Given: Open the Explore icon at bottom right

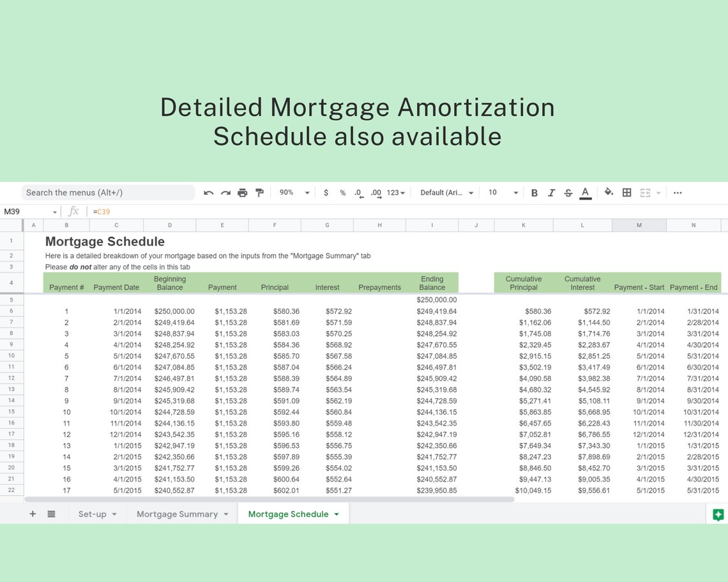Looking at the screenshot, I should 718,514.
